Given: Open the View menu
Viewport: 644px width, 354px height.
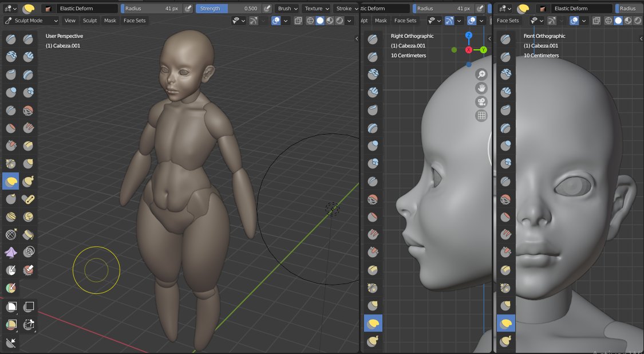Looking at the screenshot, I should coord(70,21).
